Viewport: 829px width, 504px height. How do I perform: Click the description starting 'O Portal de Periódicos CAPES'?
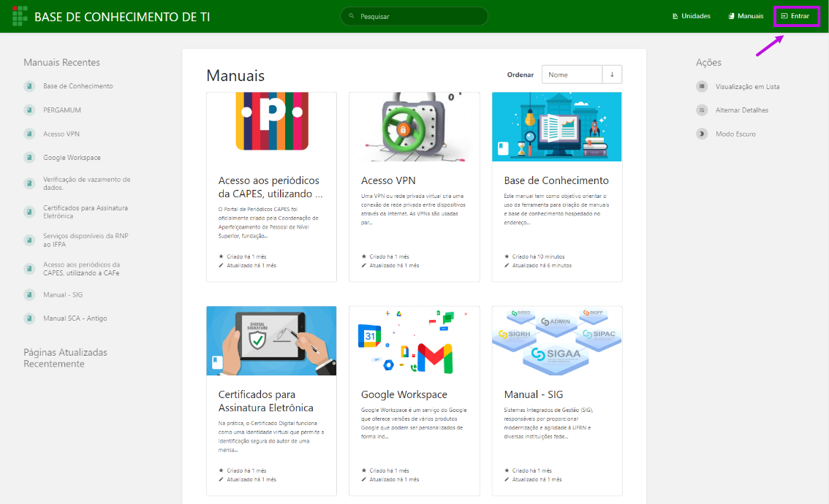pyautogui.click(x=268, y=222)
